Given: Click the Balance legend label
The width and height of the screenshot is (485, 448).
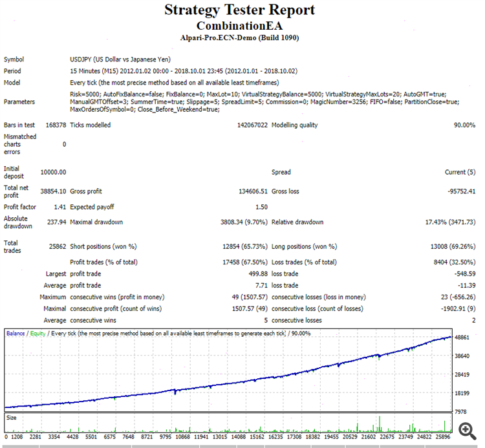Looking at the screenshot, I should pyautogui.click(x=16, y=334).
